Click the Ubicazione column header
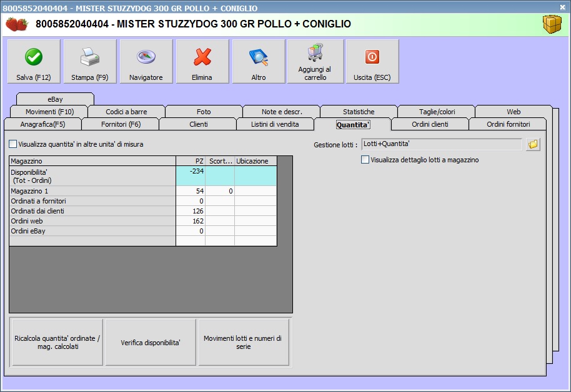The height and width of the screenshot is (392, 571). (256, 161)
